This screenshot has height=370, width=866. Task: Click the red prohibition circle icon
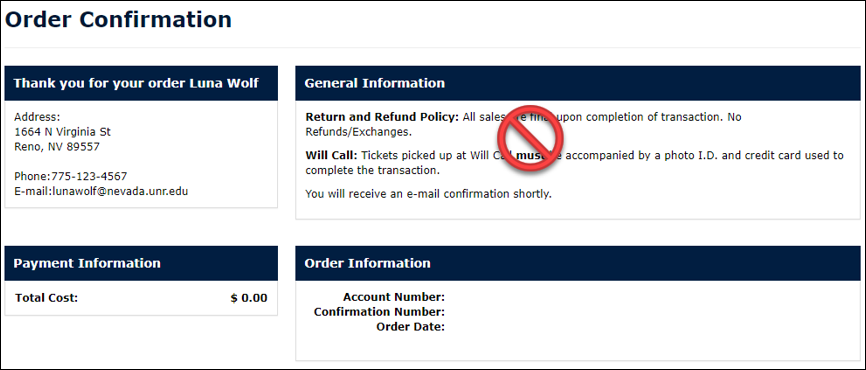(x=530, y=137)
